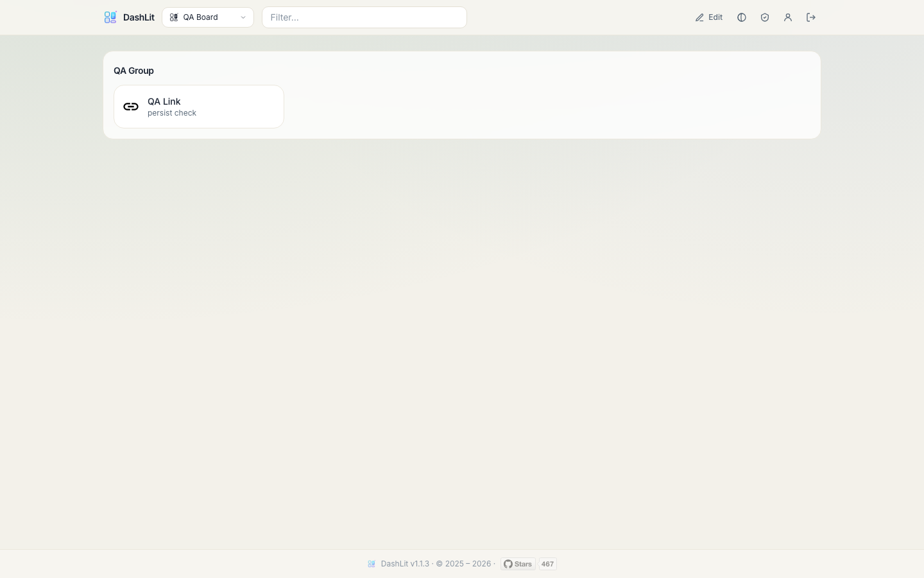Open the QA Board dashboard dropdown
The image size is (924, 578).
click(x=208, y=17)
